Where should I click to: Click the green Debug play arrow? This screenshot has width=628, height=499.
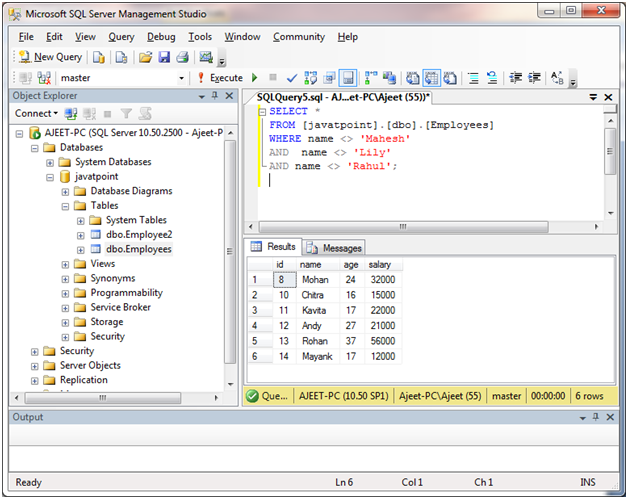coord(255,78)
